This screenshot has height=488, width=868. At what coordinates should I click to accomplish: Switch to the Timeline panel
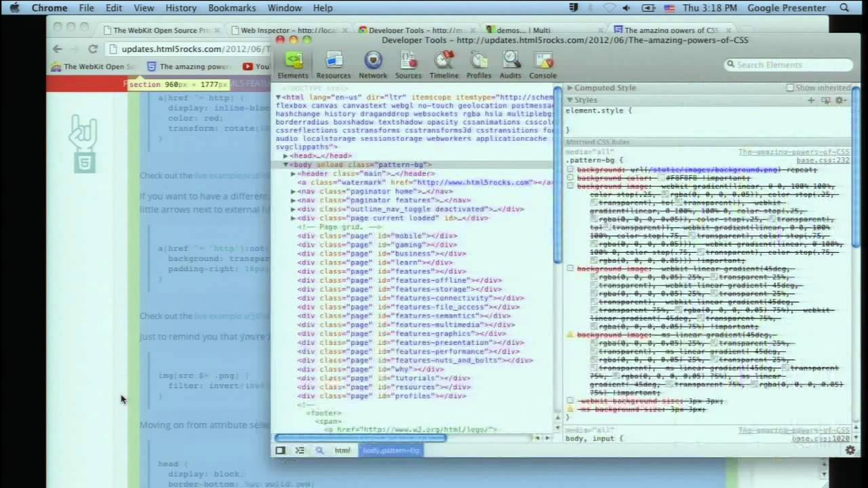(x=443, y=64)
